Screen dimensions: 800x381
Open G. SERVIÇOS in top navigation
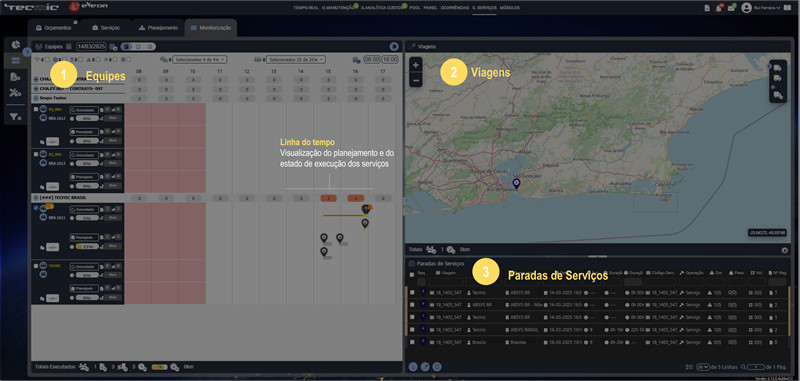484,8
